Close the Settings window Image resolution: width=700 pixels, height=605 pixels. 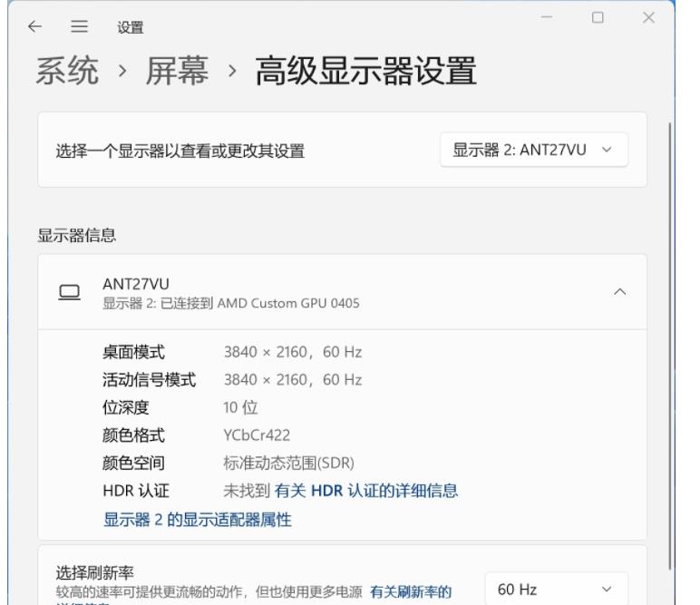[647, 19]
